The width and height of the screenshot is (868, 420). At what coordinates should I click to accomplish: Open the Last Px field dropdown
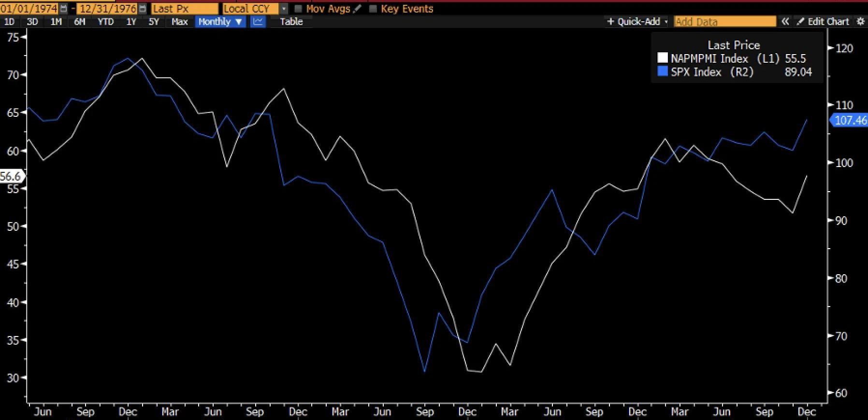184,9
